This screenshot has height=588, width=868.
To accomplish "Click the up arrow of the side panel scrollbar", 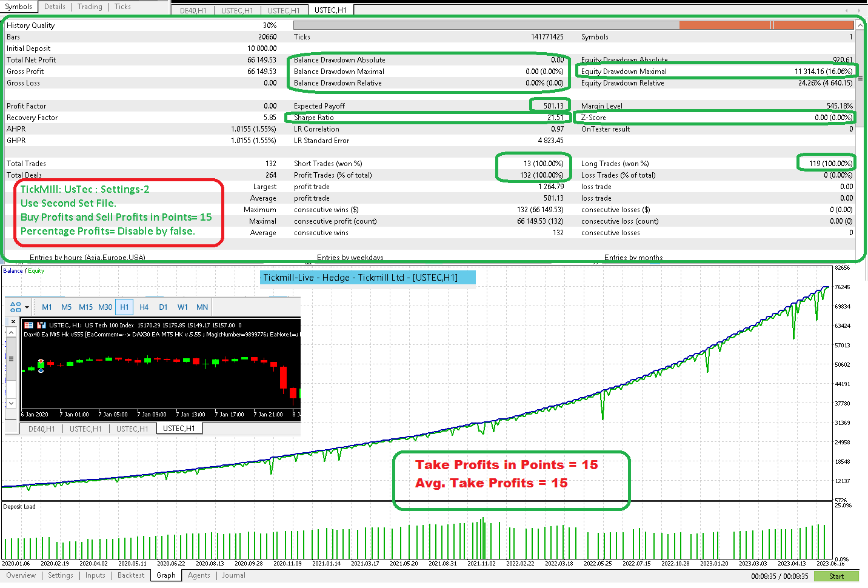I will click(x=11, y=332).
